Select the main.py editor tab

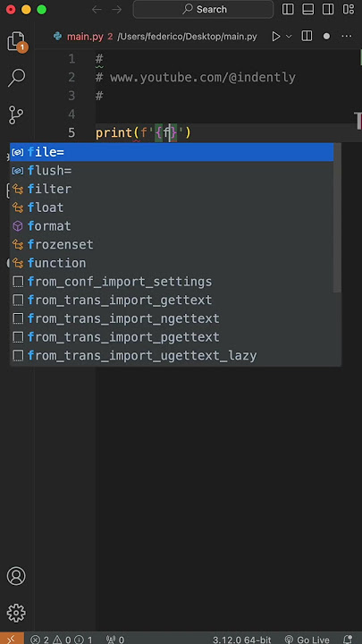point(86,37)
